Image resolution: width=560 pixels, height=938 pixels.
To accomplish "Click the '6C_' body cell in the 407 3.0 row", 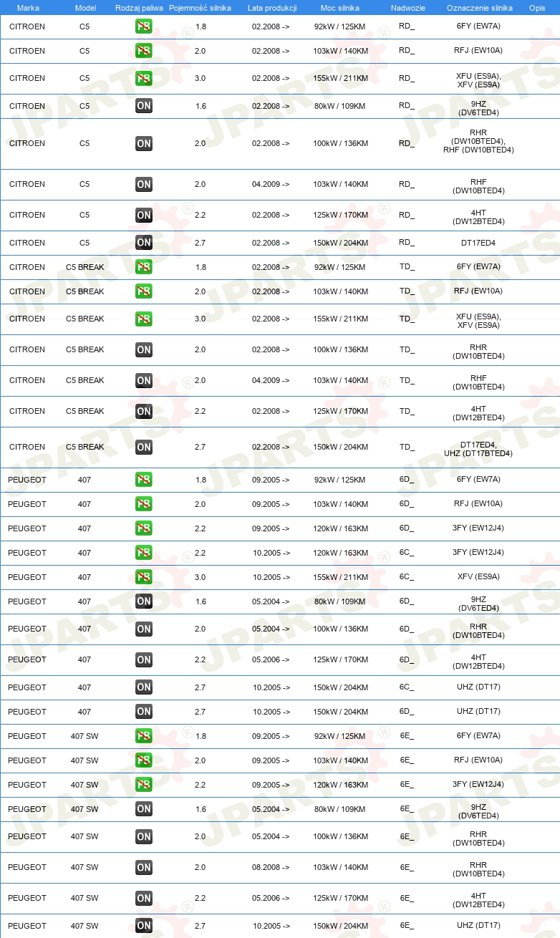I will coord(407,577).
